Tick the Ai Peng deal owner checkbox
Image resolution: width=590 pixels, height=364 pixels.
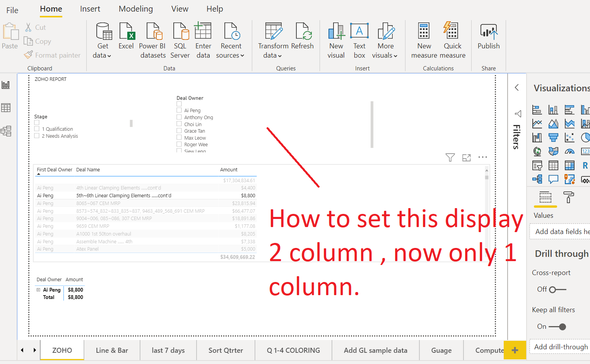coord(179,110)
